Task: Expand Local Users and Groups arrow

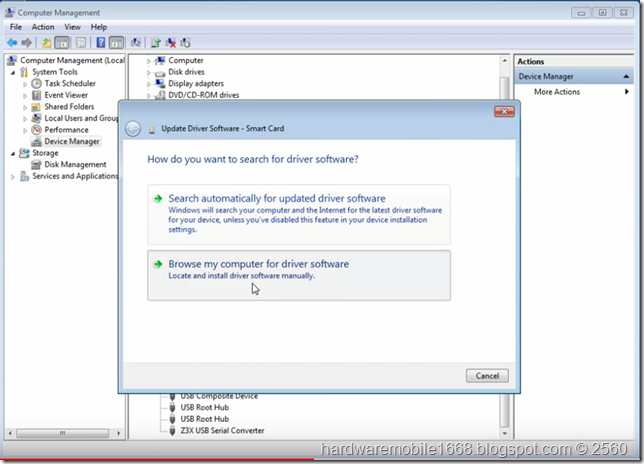Action: 25,119
